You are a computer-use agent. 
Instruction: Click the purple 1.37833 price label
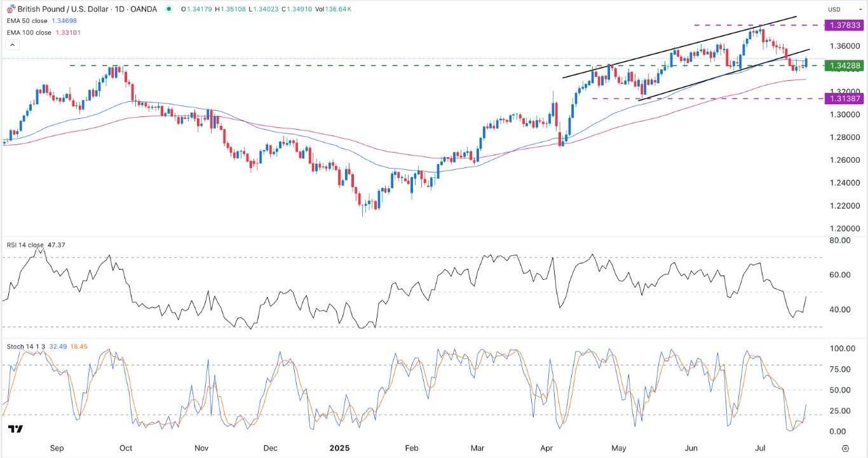(844, 25)
